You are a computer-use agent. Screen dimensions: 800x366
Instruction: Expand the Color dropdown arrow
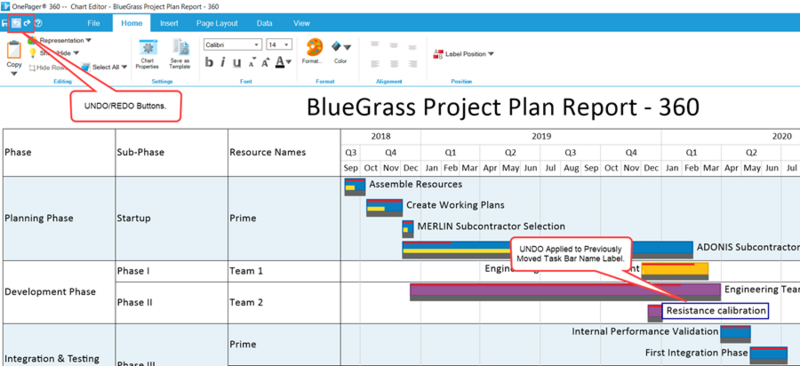347,47
